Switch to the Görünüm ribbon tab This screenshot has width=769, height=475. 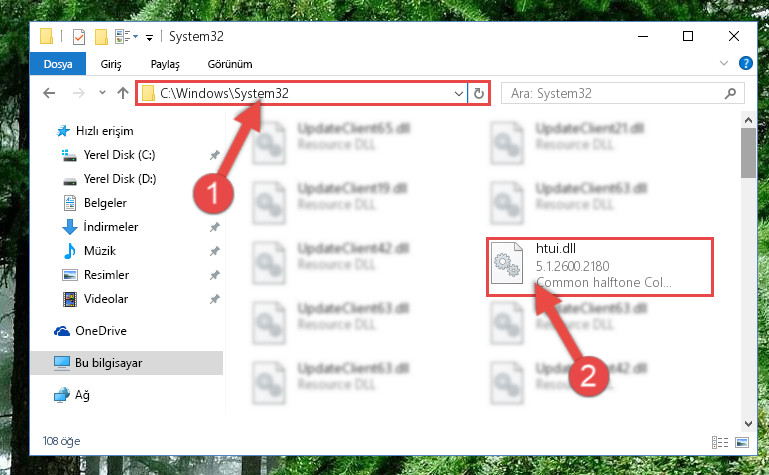pos(230,64)
